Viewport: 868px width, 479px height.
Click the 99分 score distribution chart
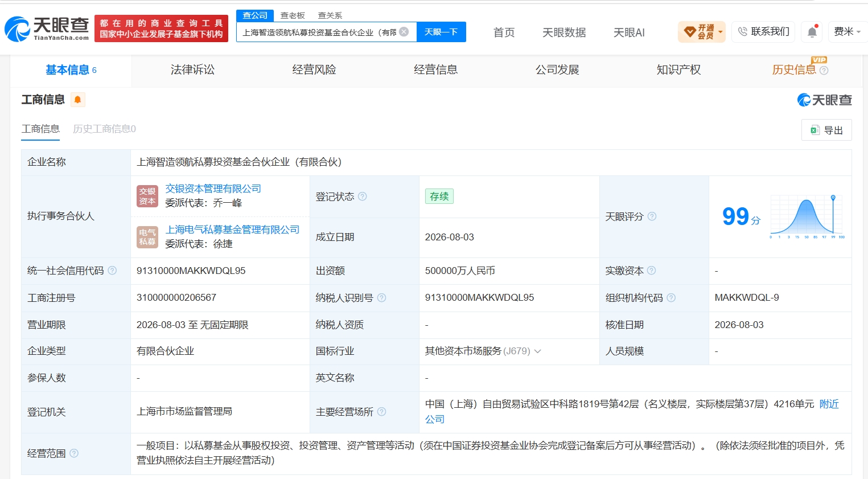pyautogui.click(x=807, y=216)
